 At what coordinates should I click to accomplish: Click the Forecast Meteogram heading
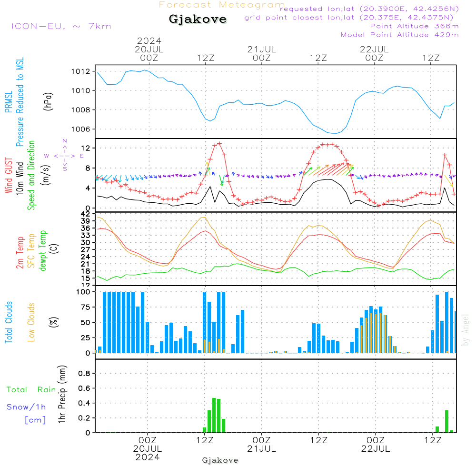point(221,5)
